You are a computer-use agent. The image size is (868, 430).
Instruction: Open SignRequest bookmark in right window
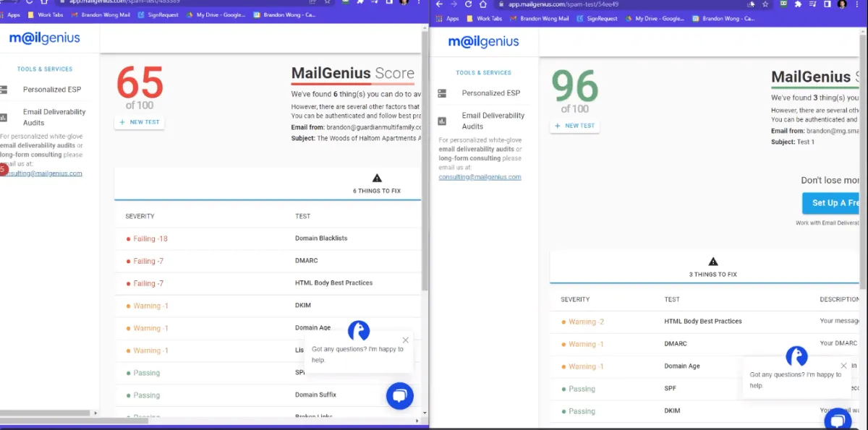tap(597, 19)
